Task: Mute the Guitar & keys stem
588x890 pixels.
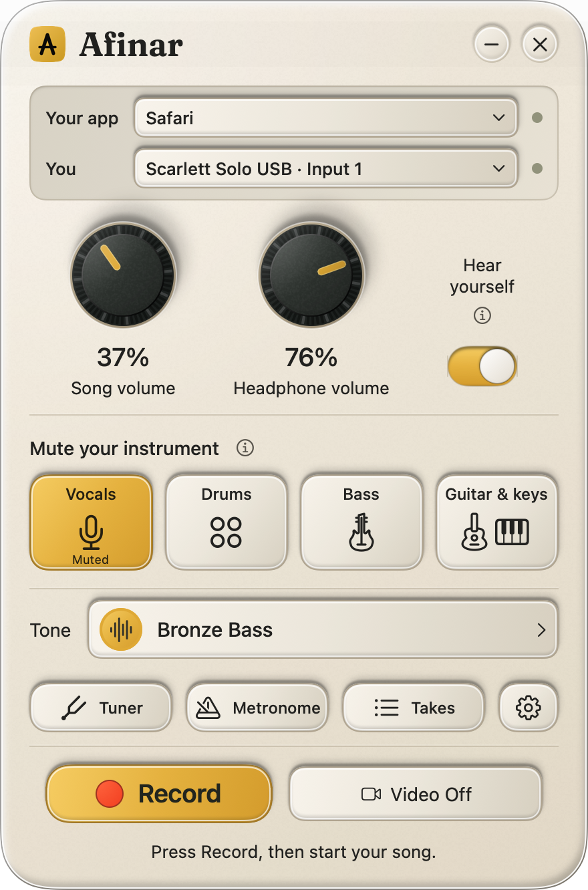Action: click(496, 522)
